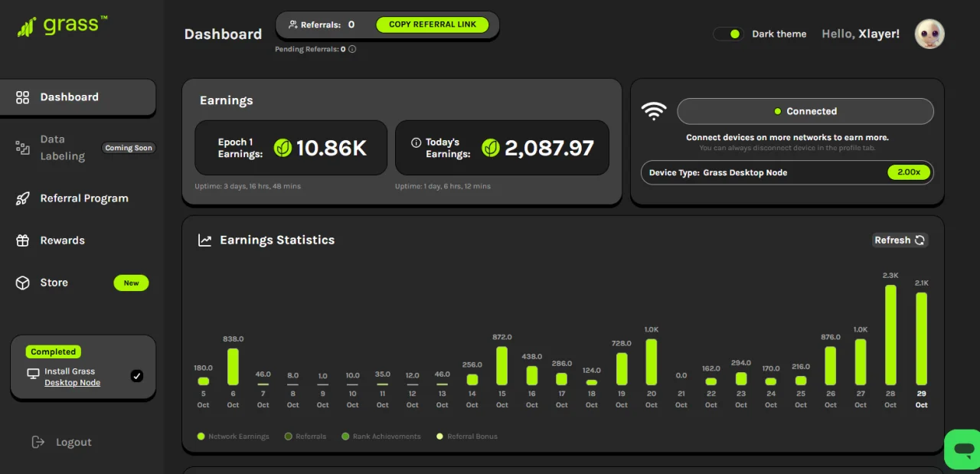Click the Store cube icon
The width and height of the screenshot is (980, 474).
[23, 283]
